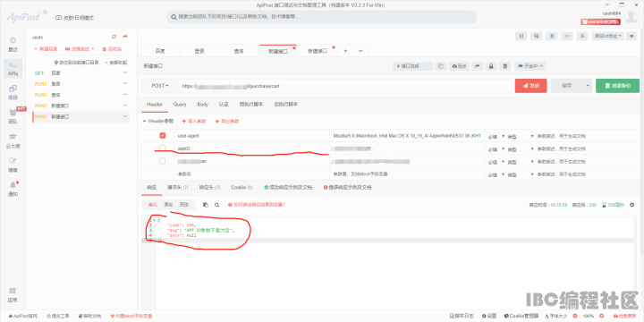Search the response with the magnifier icon
Image resolution: width=644 pixels, height=322 pixels.
216,205
